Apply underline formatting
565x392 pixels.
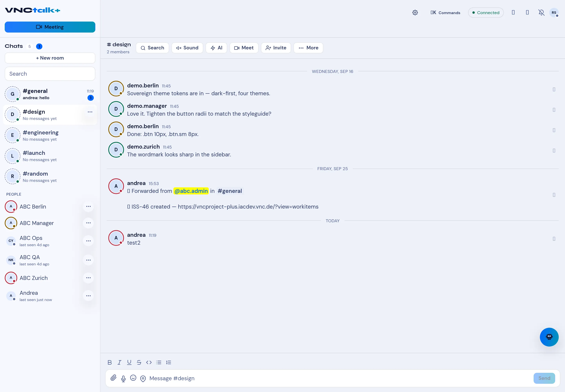(129, 362)
